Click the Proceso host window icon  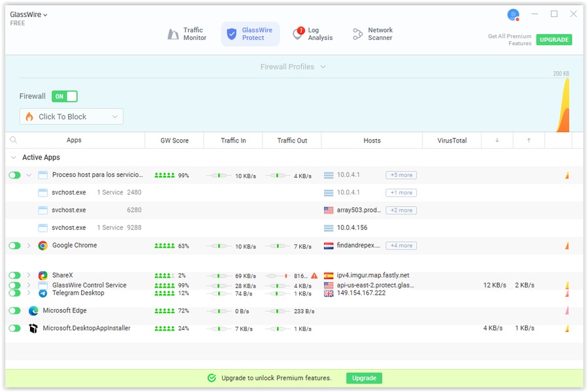[42, 175]
